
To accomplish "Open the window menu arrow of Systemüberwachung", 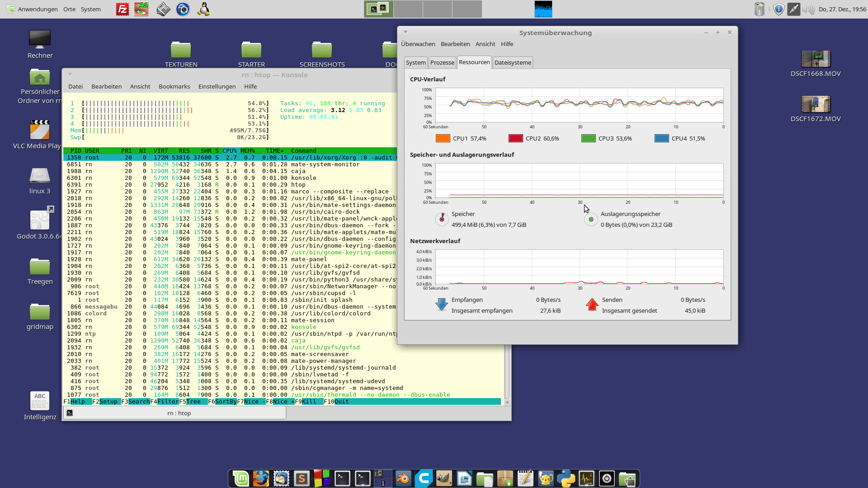I will pos(406,32).
